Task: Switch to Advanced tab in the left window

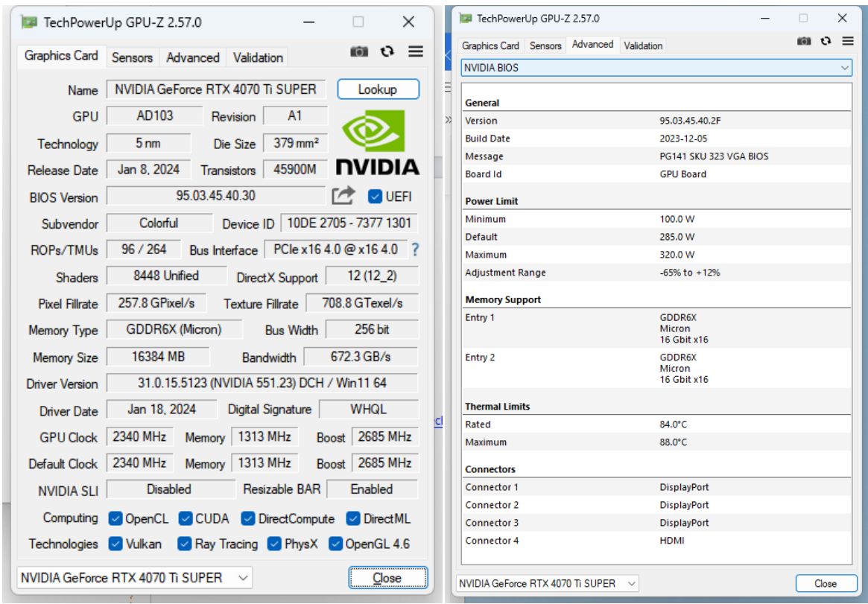Action: pyautogui.click(x=193, y=57)
